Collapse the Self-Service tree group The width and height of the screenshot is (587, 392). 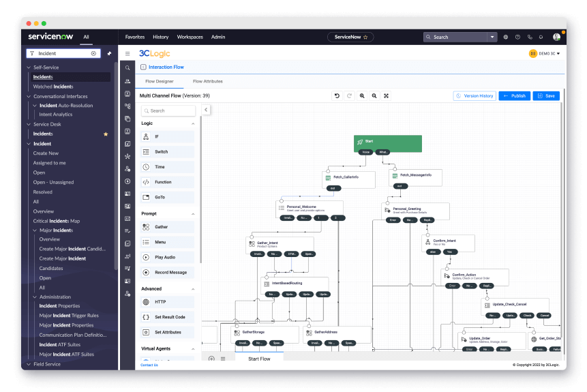29,67
